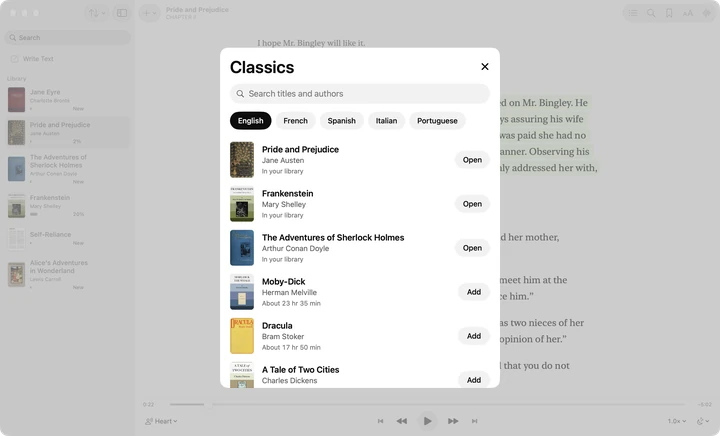
Task: Skip to the previous chapter
Action: (x=380, y=421)
